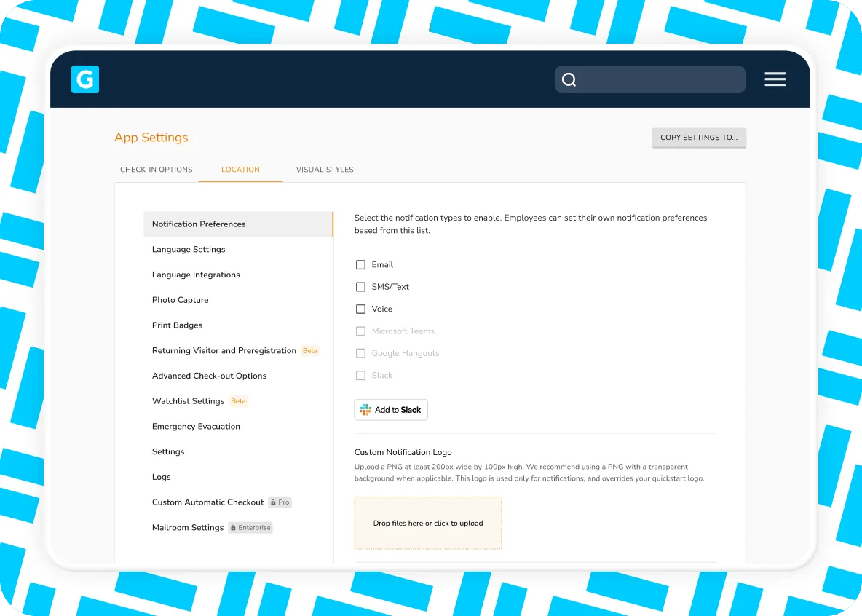Enable the Email notification checkbox

[360, 264]
